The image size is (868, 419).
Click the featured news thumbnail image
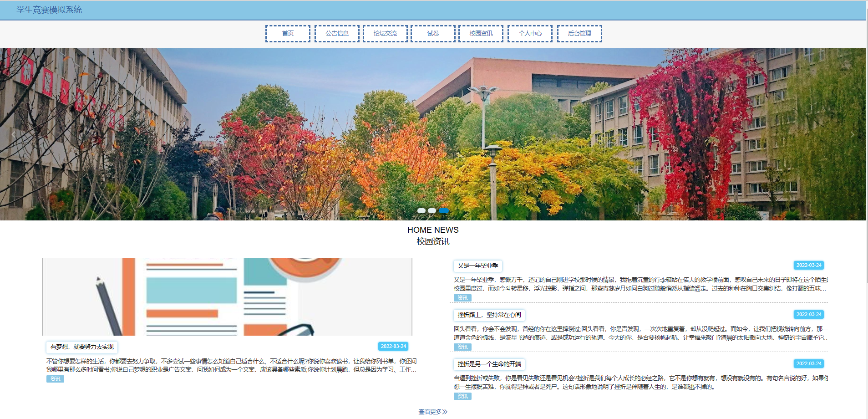[x=228, y=296]
